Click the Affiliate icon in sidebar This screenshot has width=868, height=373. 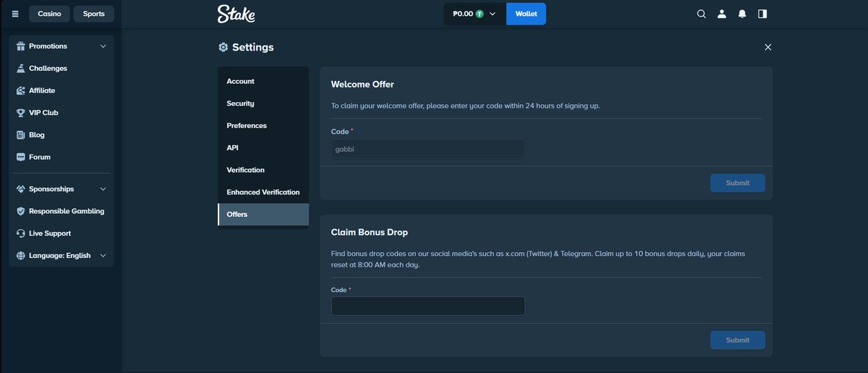click(x=21, y=91)
